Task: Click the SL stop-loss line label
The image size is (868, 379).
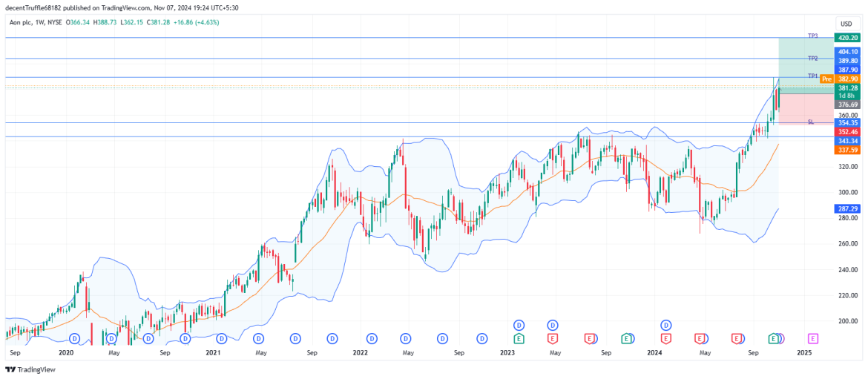Action: point(810,122)
